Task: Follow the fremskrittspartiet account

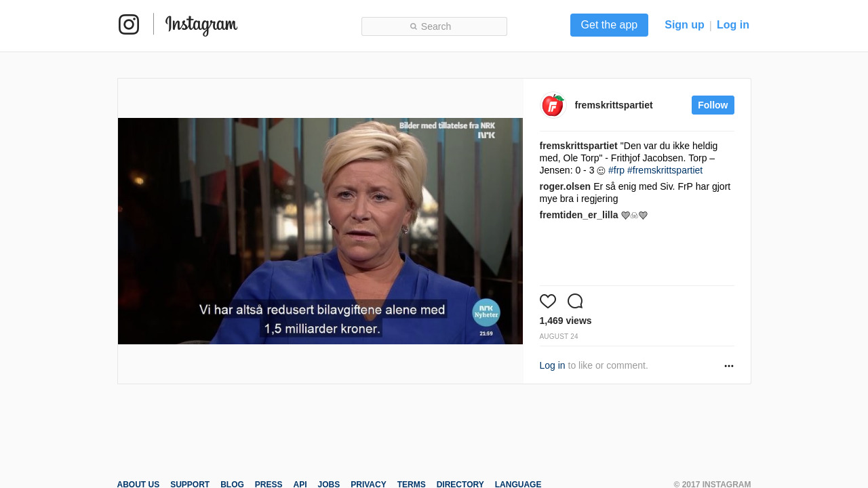Action: point(713,105)
